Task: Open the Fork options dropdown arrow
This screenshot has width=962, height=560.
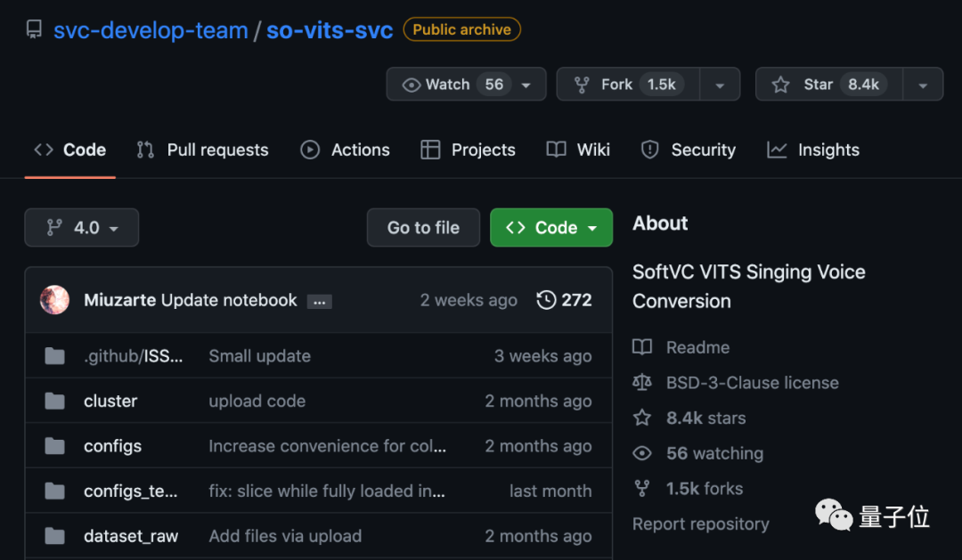Action: click(x=719, y=85)
